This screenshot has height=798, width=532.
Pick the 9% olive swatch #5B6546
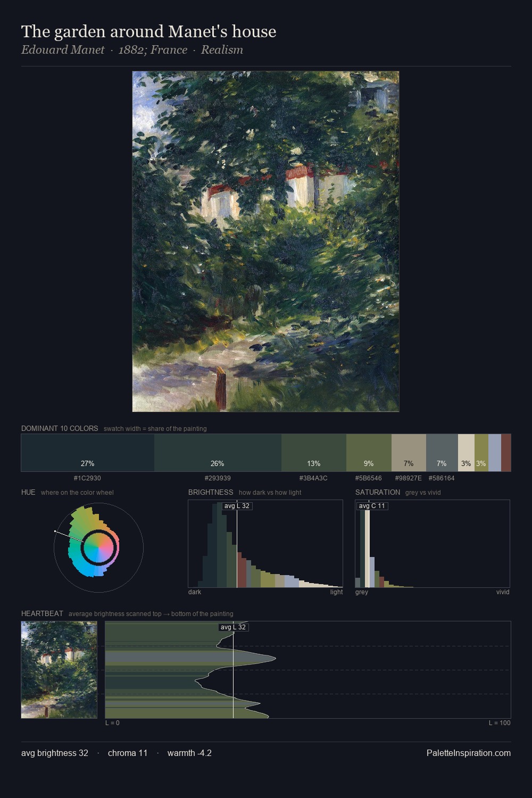[x=369, y=453]
